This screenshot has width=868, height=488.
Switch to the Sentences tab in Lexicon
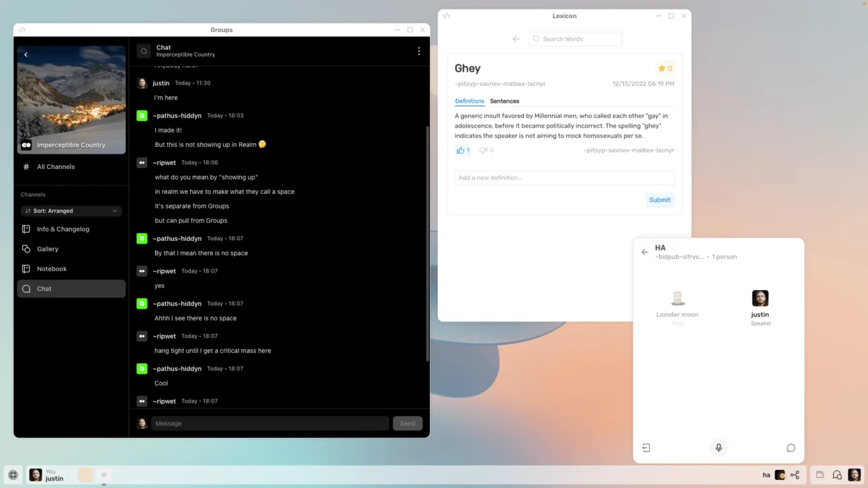tap(505, 101)
